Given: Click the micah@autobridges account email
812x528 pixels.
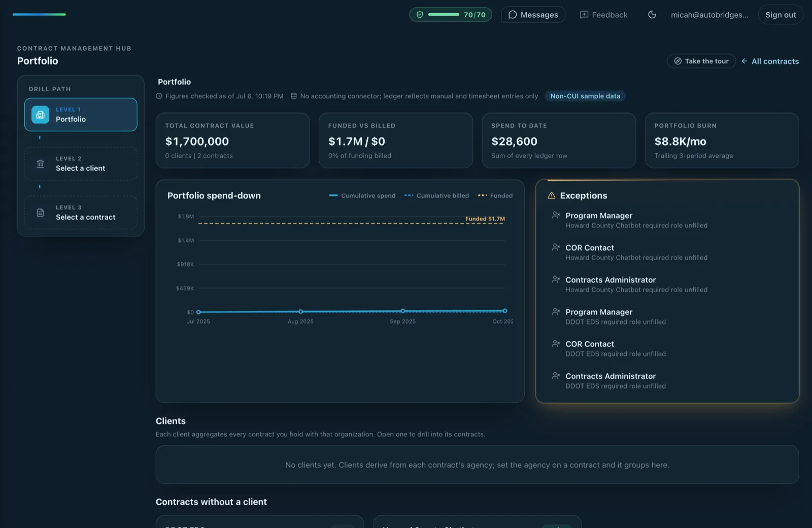Looking at the screenshot, I should click(x=709, y=15).
